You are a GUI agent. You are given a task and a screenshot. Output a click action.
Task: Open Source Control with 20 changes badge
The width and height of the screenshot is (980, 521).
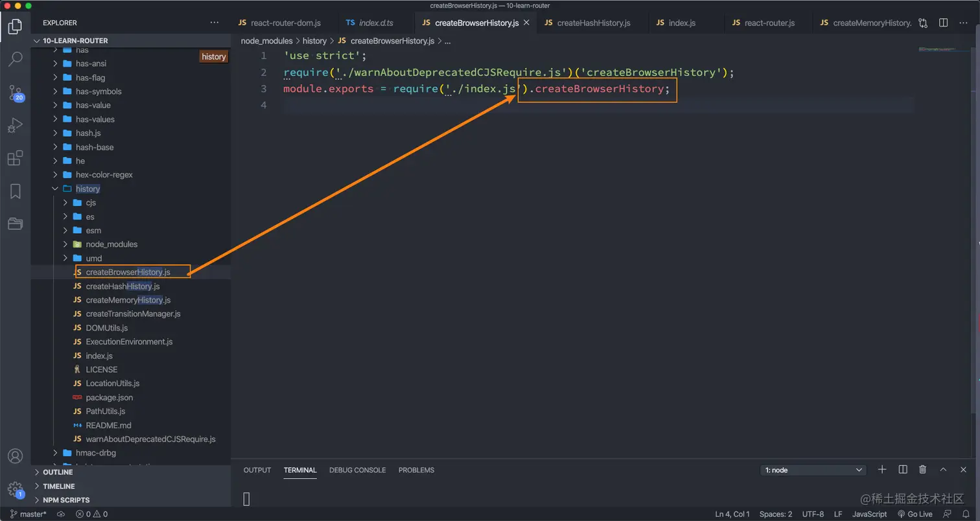pyautogui.click(x=15, y=92)
